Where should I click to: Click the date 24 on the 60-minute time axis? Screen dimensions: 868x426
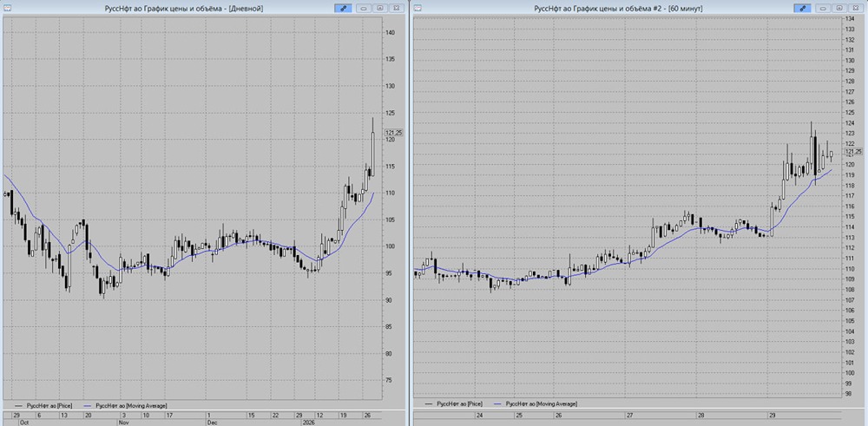(x=479, y=415)
